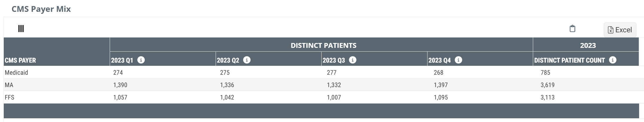Show info for 2023 Q2 column
Image resolution: width=644 pixels, height=122 pixels.
[x=247, y=60]
